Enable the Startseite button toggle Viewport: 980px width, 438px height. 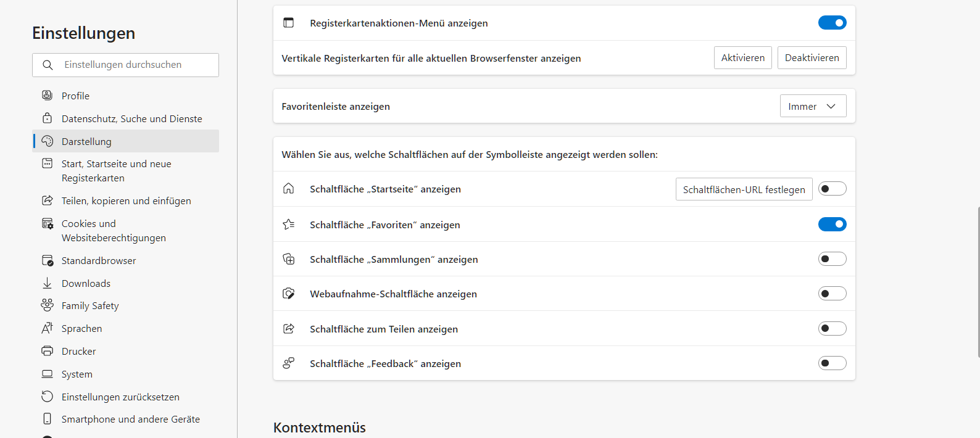pyautogui.click(x=832, y=189)
